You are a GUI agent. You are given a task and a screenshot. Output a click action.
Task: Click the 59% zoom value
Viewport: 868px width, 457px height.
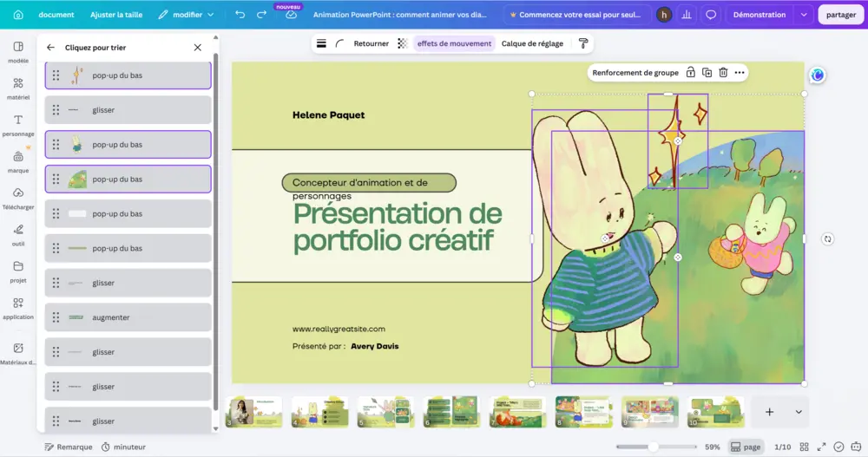[x=713, y=447]
